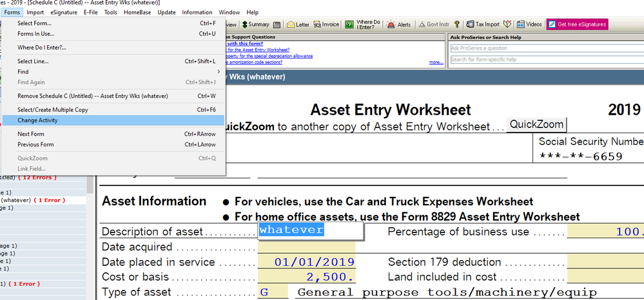Click the 'more...' support questions link
This screenshot has width=644, height=300.
pyautogui.click(x=436, y=62)
